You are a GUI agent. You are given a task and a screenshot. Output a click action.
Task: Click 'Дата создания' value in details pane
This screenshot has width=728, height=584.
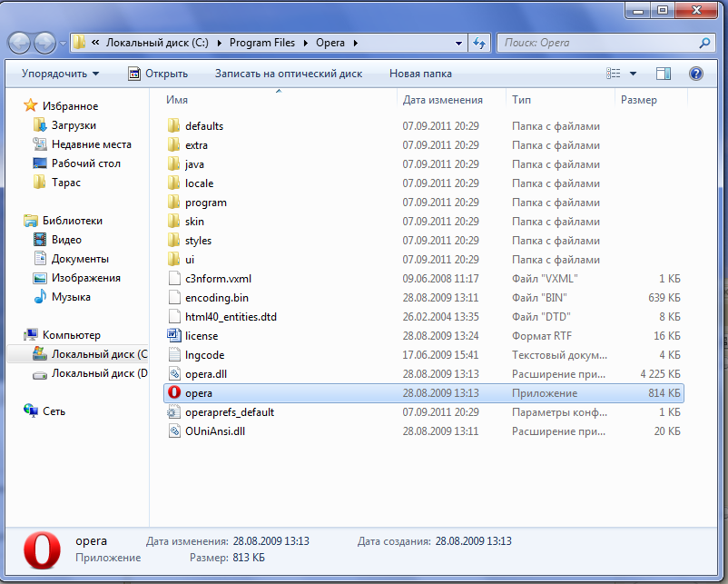[473, 541]
